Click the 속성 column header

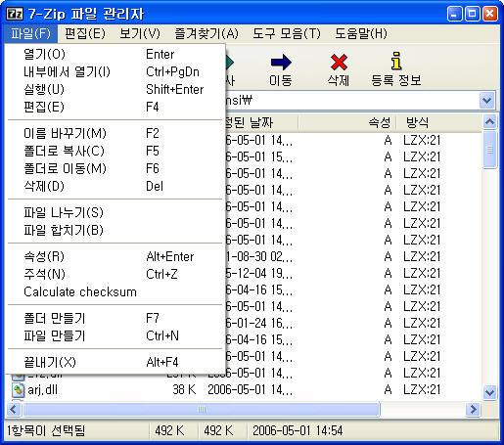pyautogui.click(x=347, y=122)
